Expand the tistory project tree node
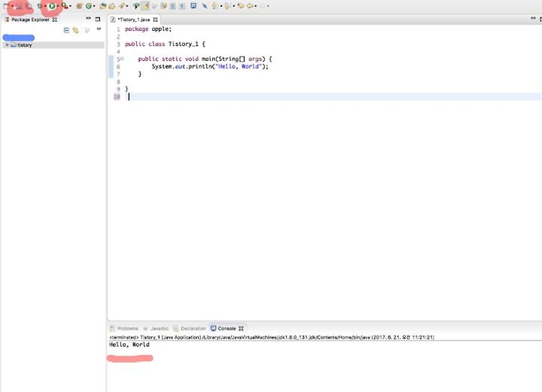 click(7, 45)
